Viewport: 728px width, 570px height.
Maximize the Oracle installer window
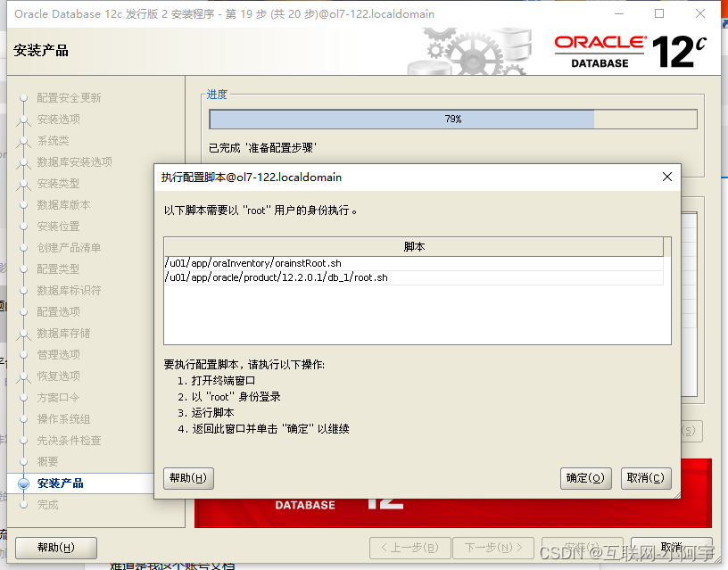pyautogui.click(x=659, y=14)
